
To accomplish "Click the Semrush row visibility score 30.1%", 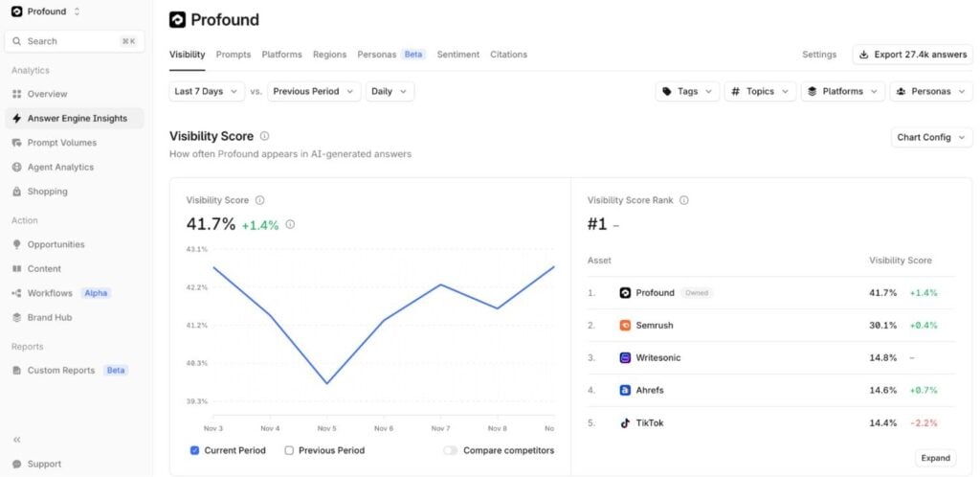I will 882,325.
